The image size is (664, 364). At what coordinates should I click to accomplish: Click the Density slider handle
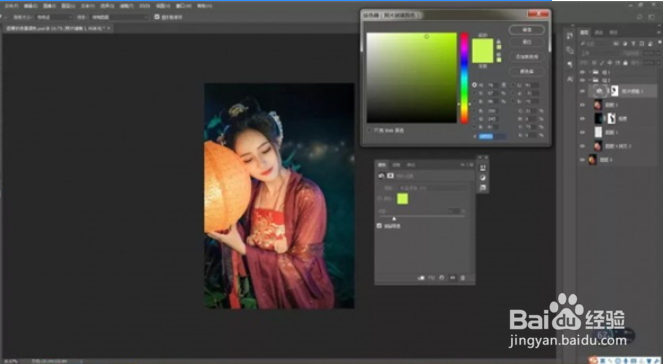pos(394,219)
